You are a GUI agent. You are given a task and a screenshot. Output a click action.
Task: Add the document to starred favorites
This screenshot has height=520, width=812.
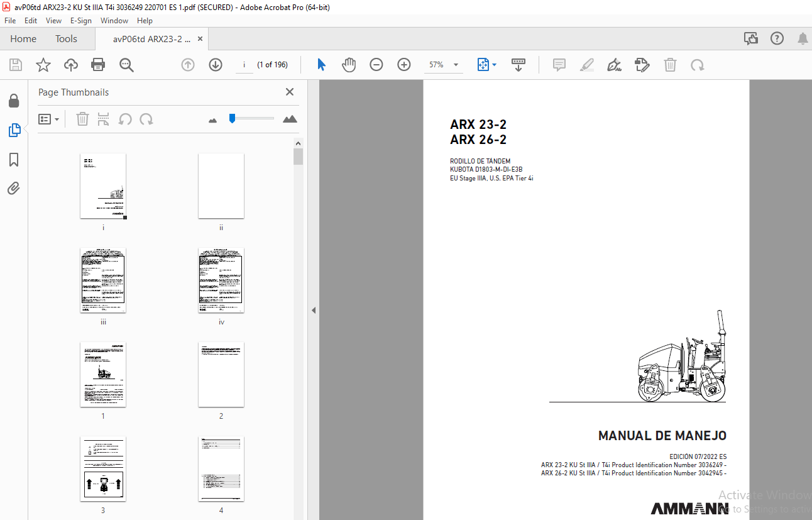point(43,65)
